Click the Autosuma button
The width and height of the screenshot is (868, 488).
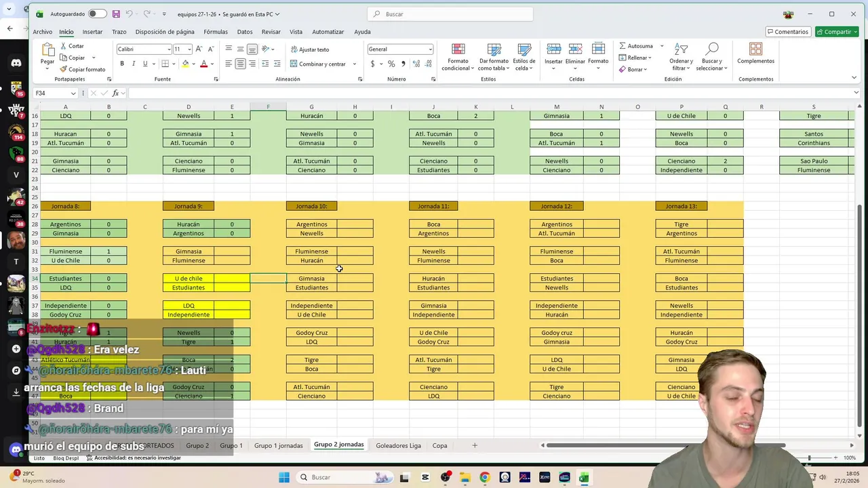point(636,46)
